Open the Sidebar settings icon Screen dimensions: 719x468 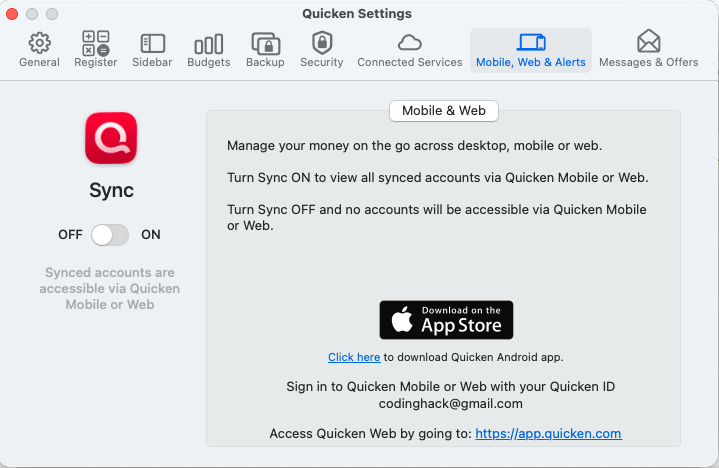152,44
